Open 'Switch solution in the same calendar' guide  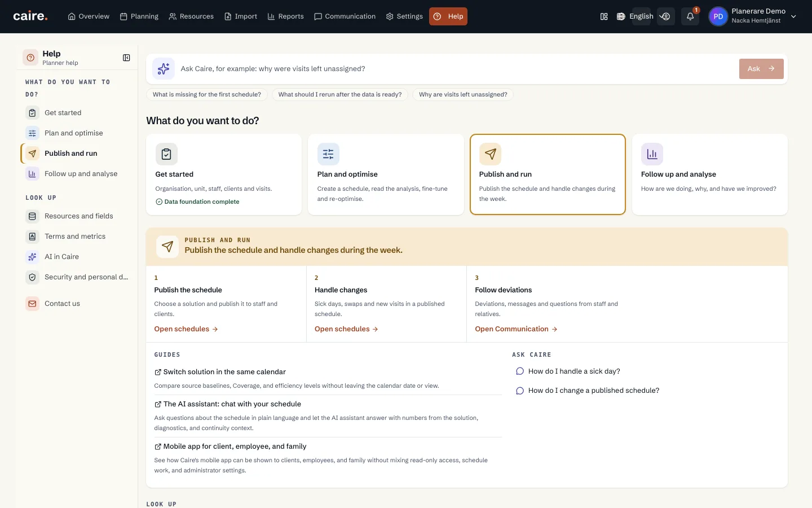pyautogui.click(x=220, y=372)
